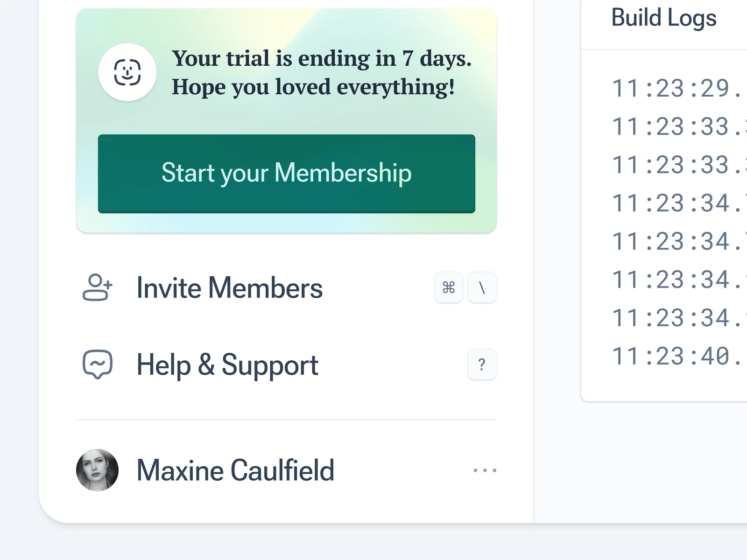Image resolution: width=747 pixels, height=560 pixels.
Task: Click the Maxine Caulfield account name
Action: tap(235, 470)
